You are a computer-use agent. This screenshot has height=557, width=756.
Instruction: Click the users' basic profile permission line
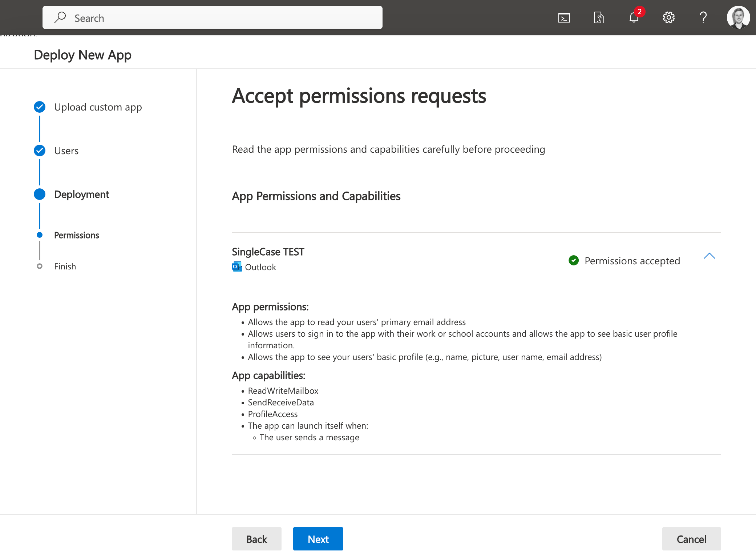pos(425,357)
